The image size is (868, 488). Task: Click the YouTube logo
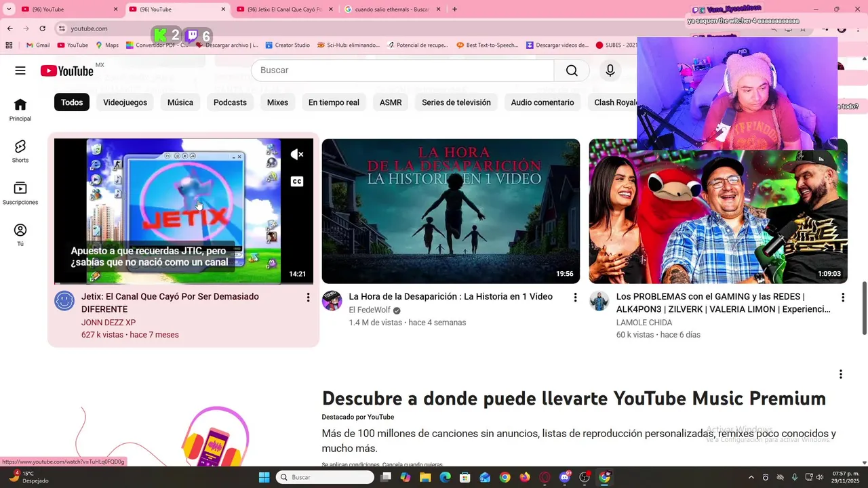66,70
